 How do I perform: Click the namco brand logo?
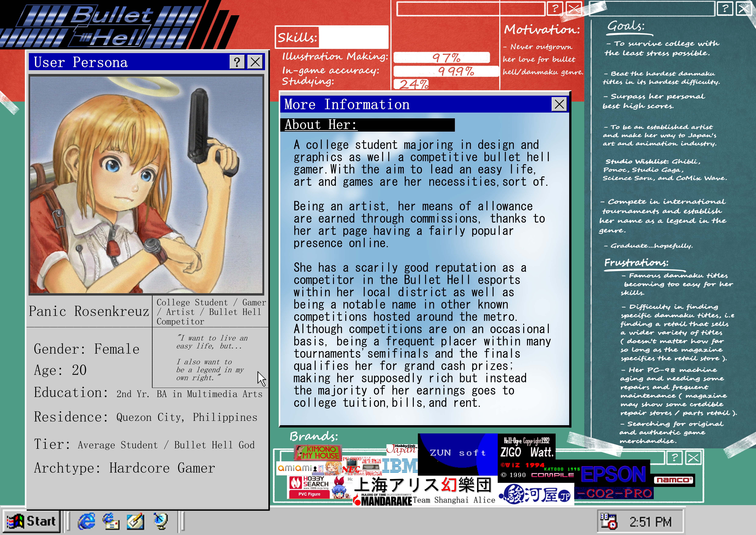674,480
